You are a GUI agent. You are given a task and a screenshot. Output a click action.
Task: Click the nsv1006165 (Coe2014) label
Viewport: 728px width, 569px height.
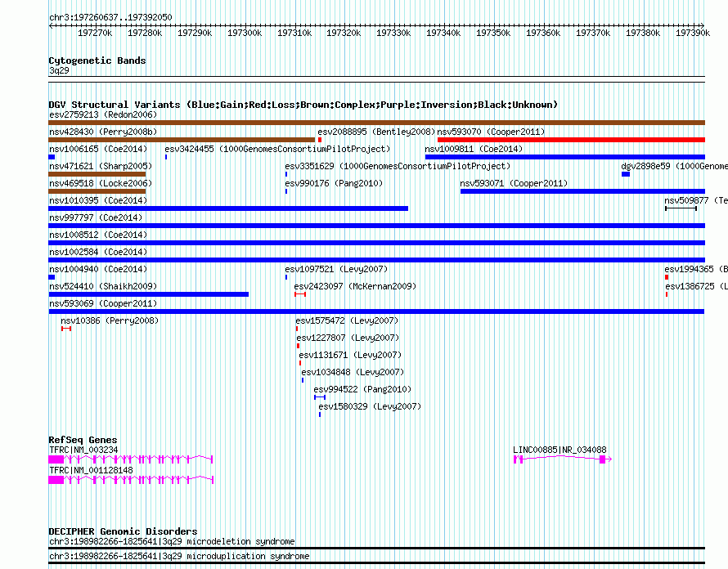(98, 149)
